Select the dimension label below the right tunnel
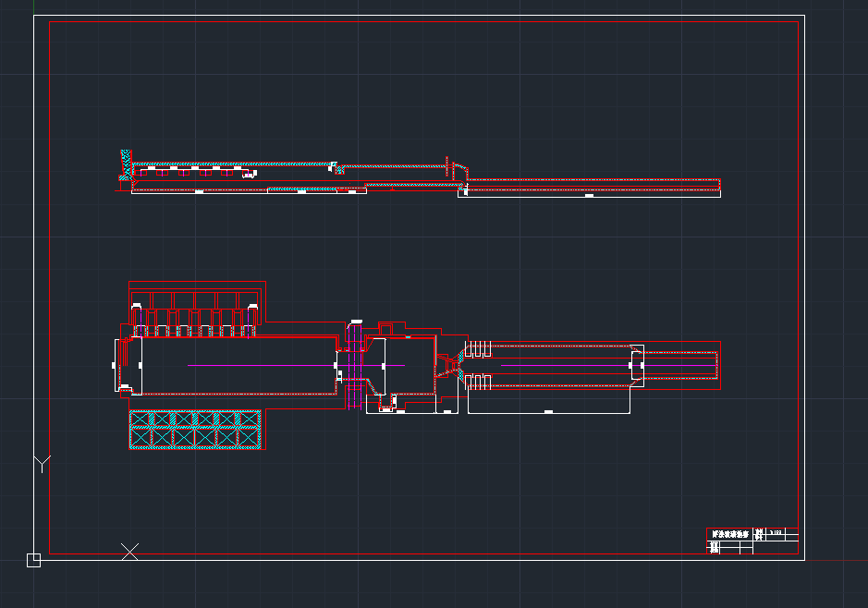 pos(548,411)
